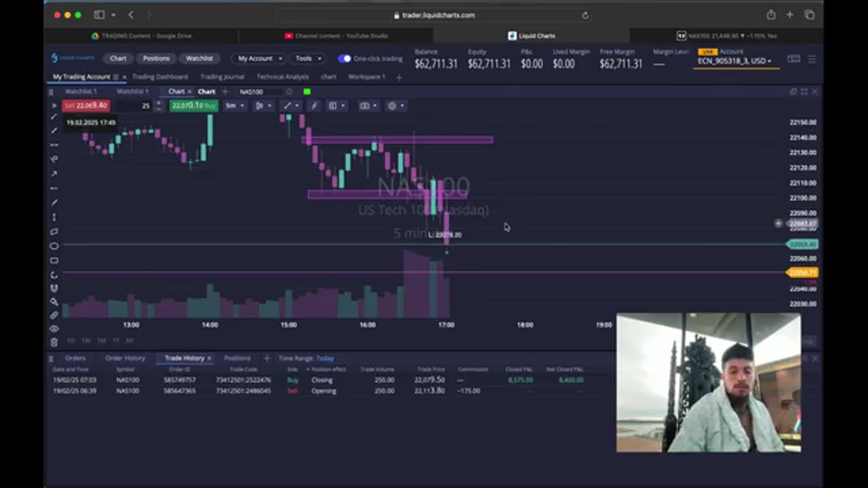The width and height of the screenshot is (868, 488).
Task: Close the Trade History tab
Action: point(209,358)
